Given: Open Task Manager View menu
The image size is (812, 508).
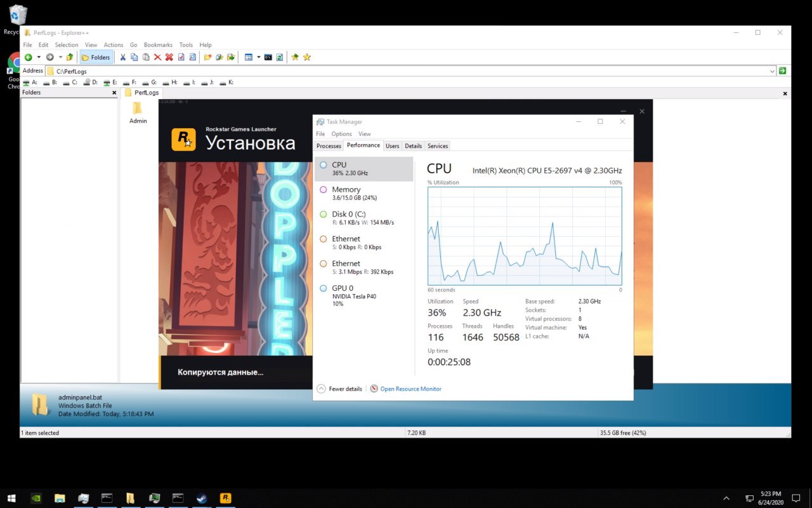Looking at the screenshot, I should [364, 134].
